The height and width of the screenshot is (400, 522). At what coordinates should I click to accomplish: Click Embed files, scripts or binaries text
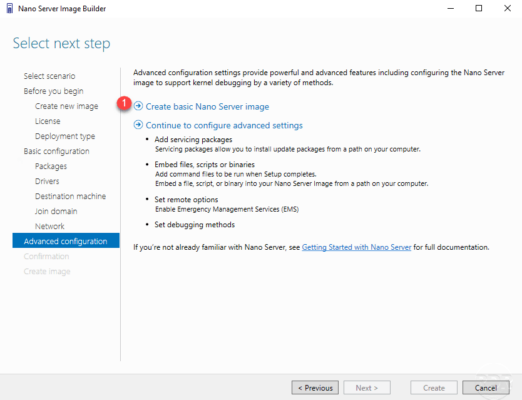point(204,165)
